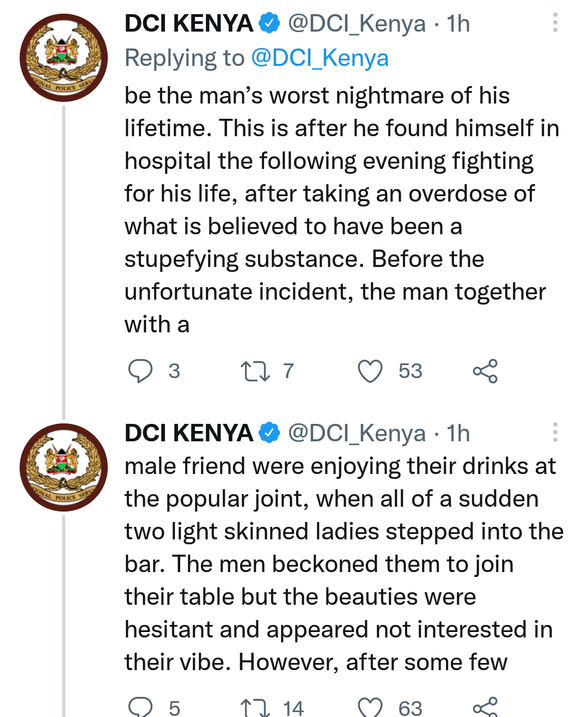Tap DCI KENYA name on second tweet
588x717 pixels.
coord(188,433)
